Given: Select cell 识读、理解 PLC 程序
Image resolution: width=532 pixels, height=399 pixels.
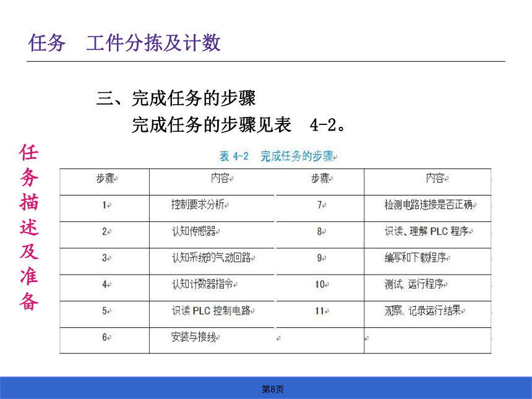Looking at the screenshot, I should [x=427, y=235].
